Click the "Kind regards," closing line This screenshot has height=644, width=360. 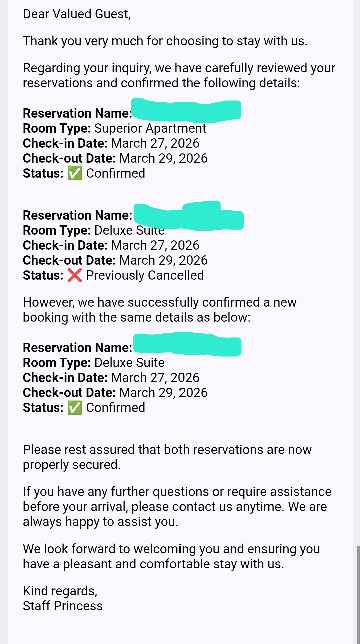point(60,591)
